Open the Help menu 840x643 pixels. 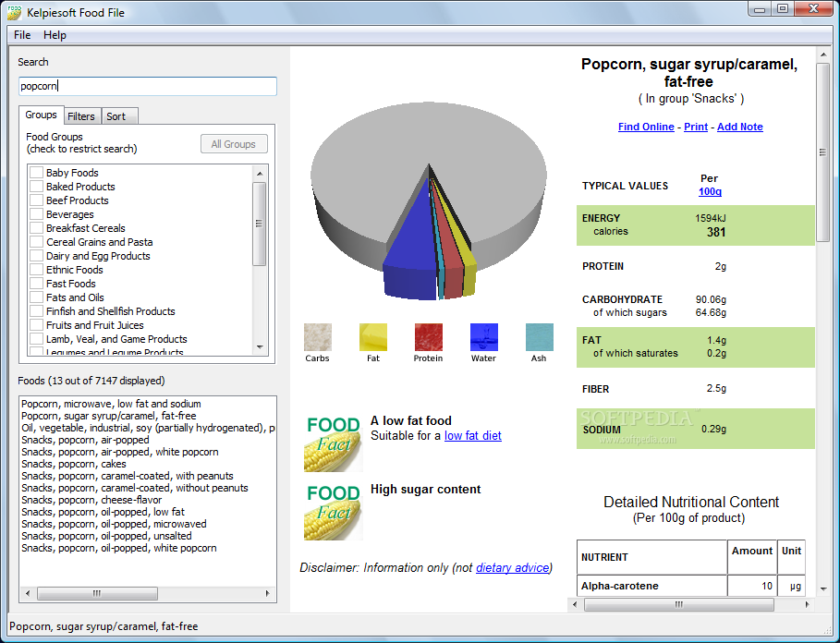[55, 35]
